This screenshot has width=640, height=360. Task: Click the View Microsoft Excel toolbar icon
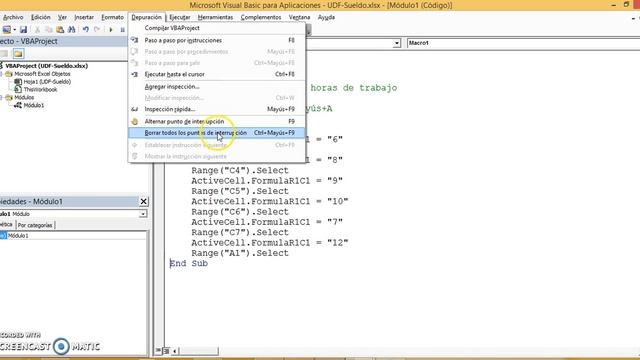(7, 29)
